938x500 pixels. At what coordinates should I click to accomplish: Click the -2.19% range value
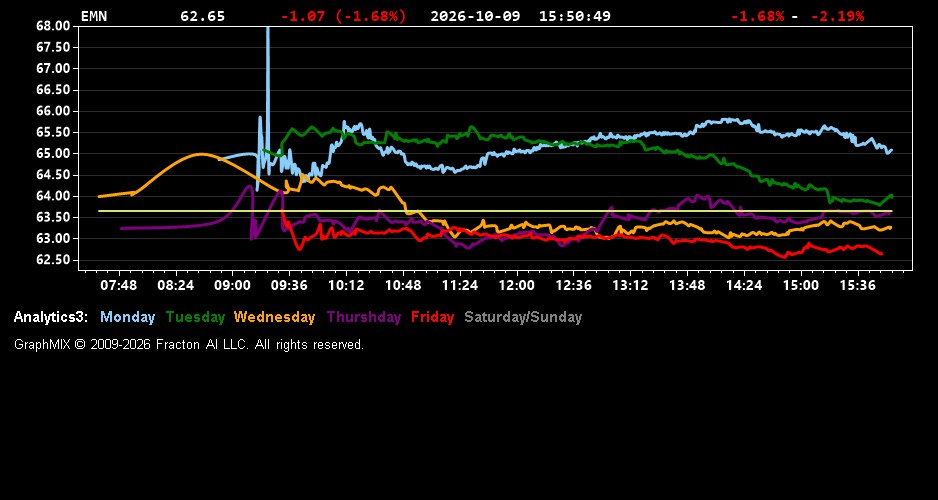tap(837, 16)
